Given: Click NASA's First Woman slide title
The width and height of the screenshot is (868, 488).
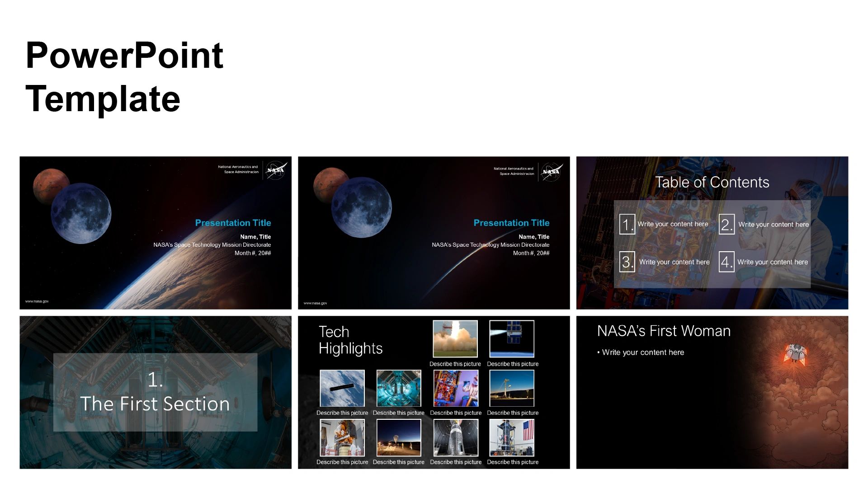Looking at the screenshot, I should [x=663, y=331].
